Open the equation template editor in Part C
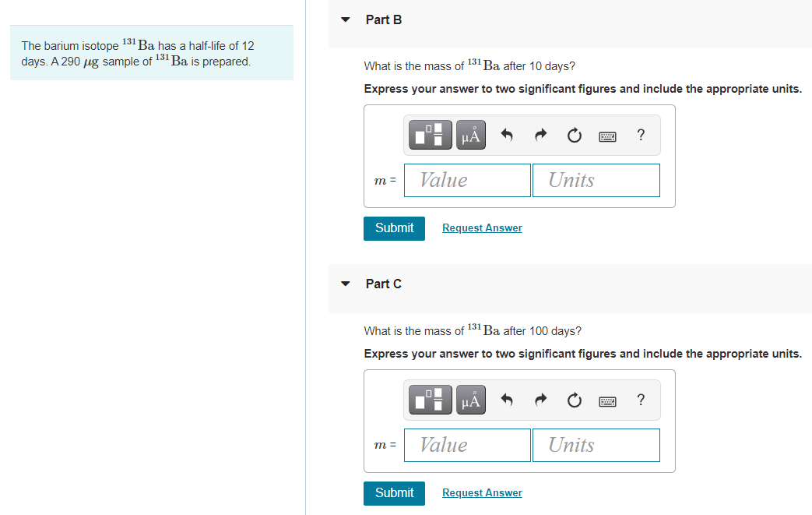The image size is (812, 515). [430, 399]
